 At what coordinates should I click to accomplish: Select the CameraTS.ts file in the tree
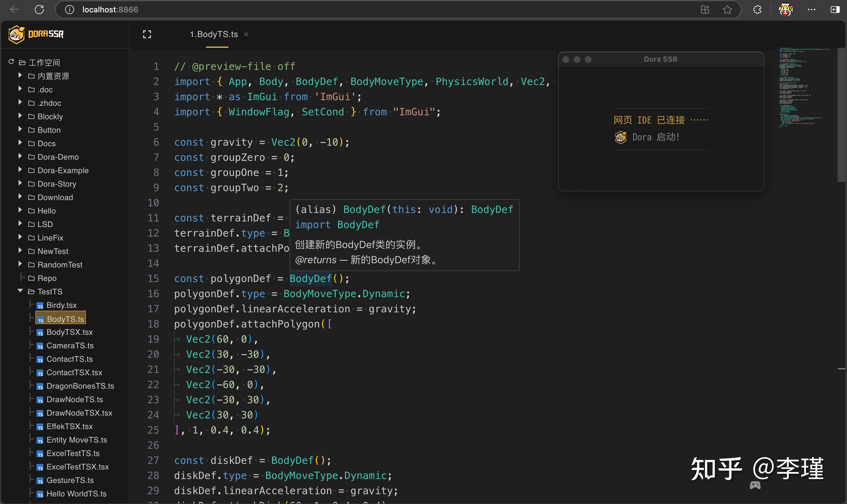70,345
